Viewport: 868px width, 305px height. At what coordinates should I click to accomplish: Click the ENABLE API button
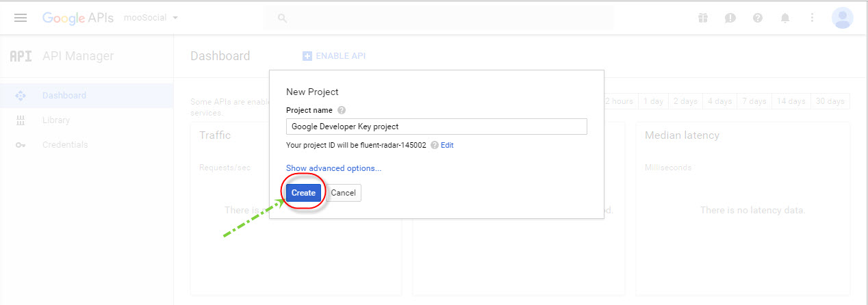[x=334, y=56]
